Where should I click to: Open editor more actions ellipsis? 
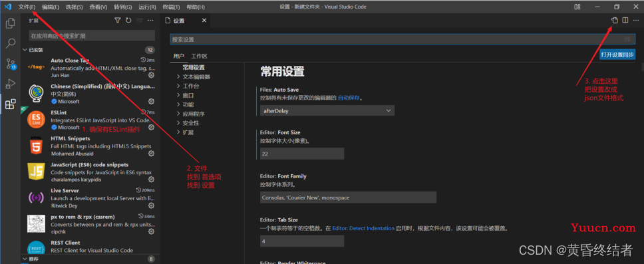636,20
